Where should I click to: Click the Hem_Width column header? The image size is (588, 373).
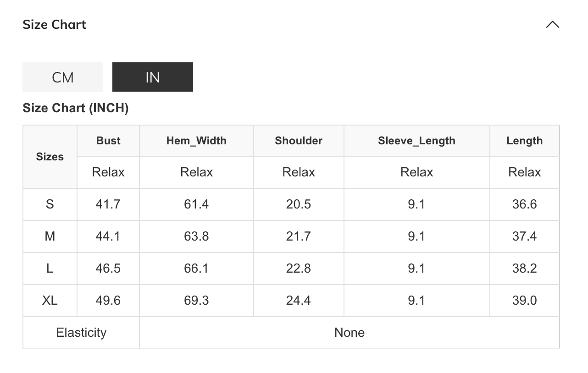[196, 141]
